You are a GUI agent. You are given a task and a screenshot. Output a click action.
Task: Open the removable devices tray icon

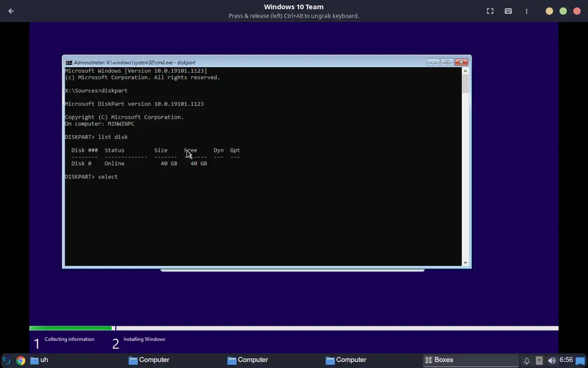[x=539, y=361]
